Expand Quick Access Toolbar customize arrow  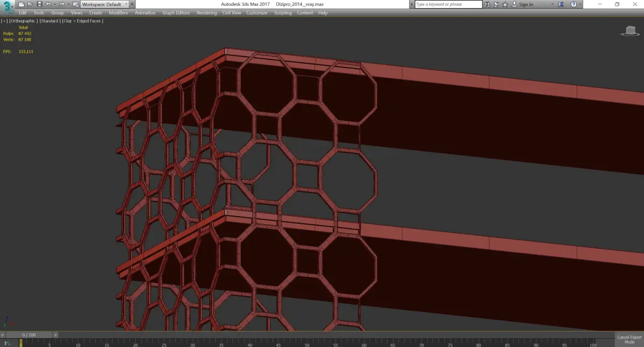coord(133,4)
